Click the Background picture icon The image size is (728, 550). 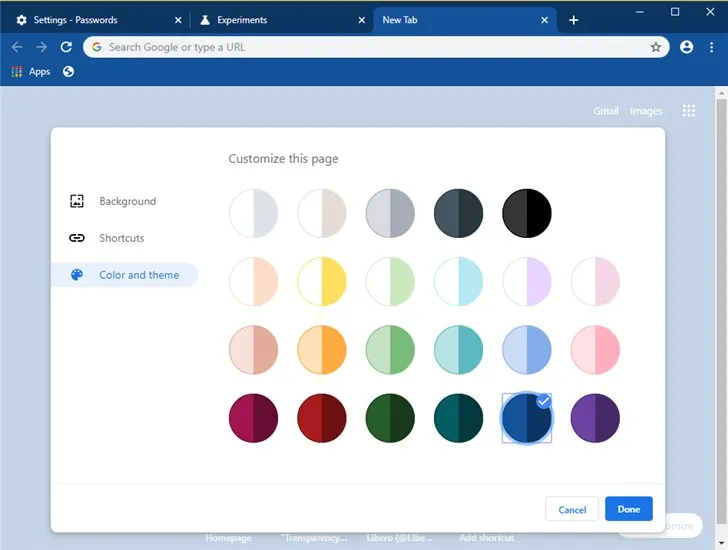[x=77, y=201]
